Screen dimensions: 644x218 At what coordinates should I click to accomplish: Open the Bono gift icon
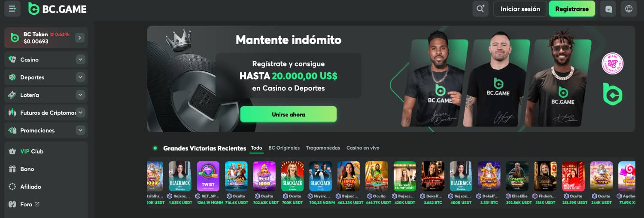pos(12,169)
